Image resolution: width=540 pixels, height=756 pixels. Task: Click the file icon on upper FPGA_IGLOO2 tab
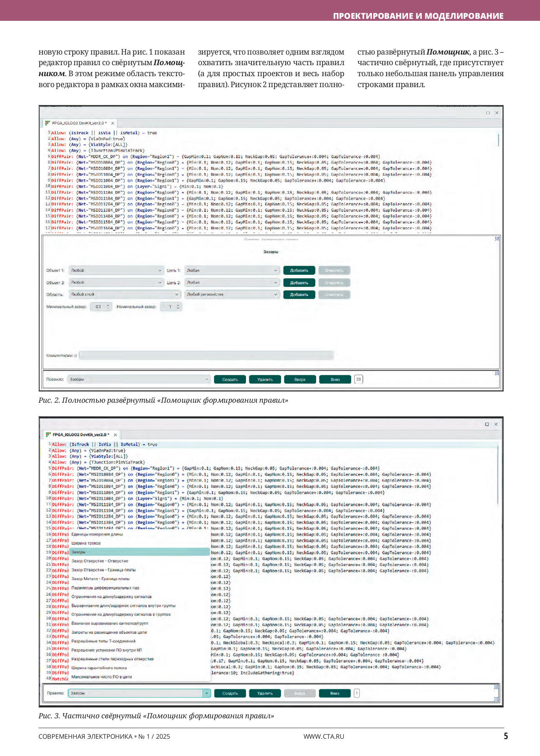48,123
